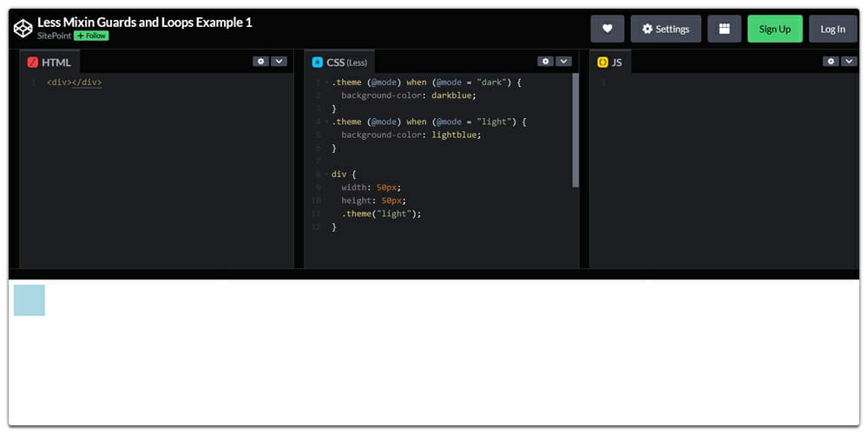Collapse the dark .theme mixin on line 1
Screen dimensions: 868x434
coord(326,82)
